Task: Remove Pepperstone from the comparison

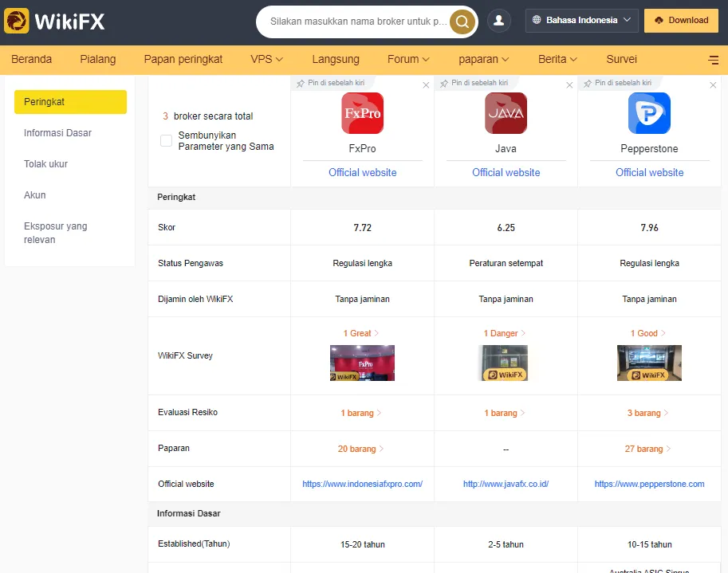Action: (x=713, y=85)
